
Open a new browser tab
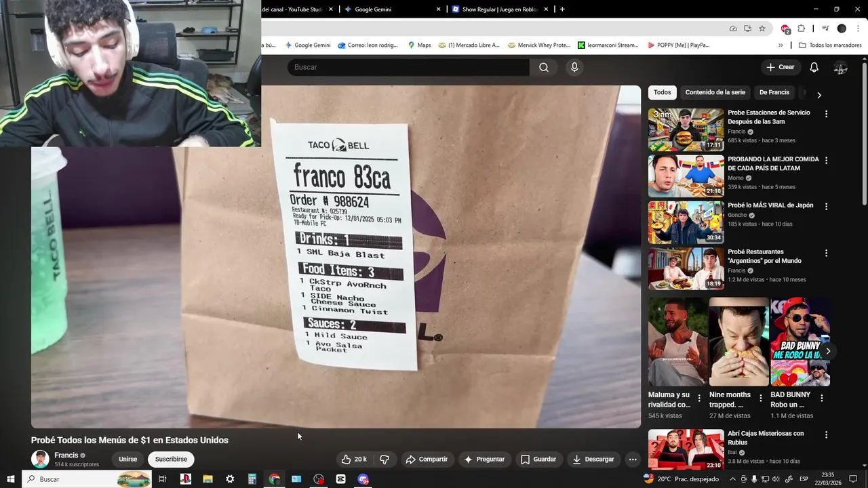tap(562, 9)
